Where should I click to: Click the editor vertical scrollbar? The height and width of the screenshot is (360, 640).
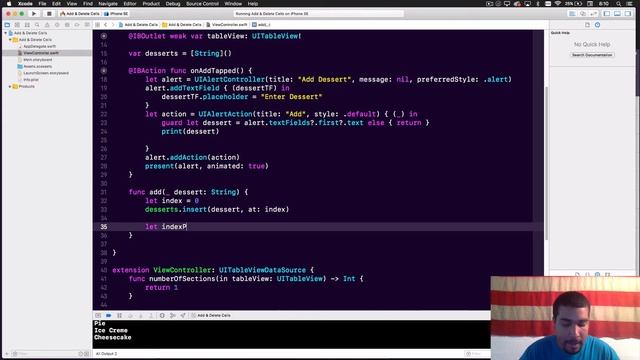[547, 163]
